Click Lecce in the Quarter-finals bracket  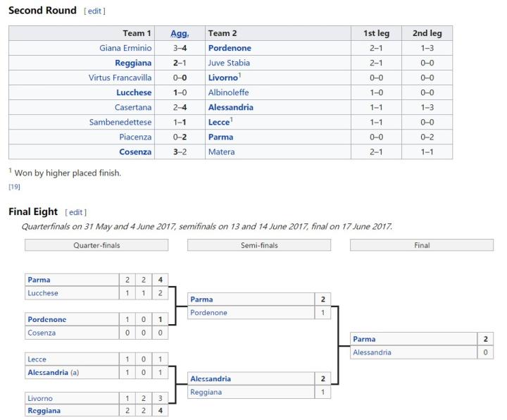tap(38, 359)
